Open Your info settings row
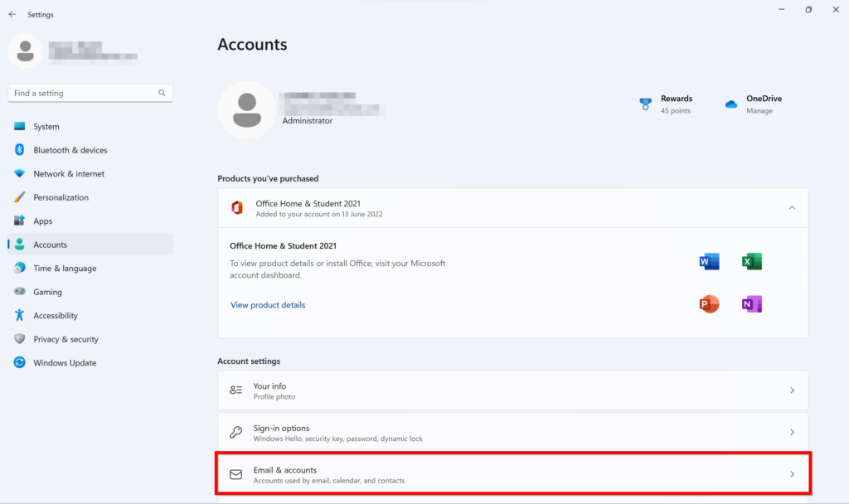849x504 pixels. [x=512, y=390]
